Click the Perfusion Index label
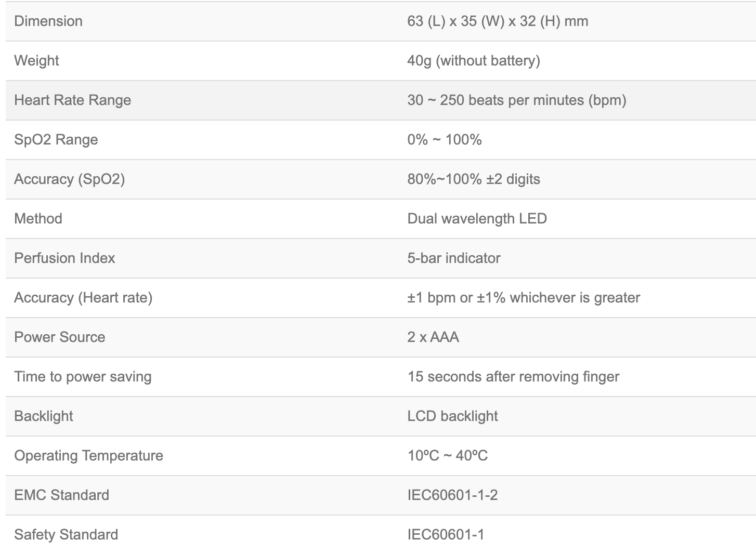The image size is (756, 553). coord(64,258)
